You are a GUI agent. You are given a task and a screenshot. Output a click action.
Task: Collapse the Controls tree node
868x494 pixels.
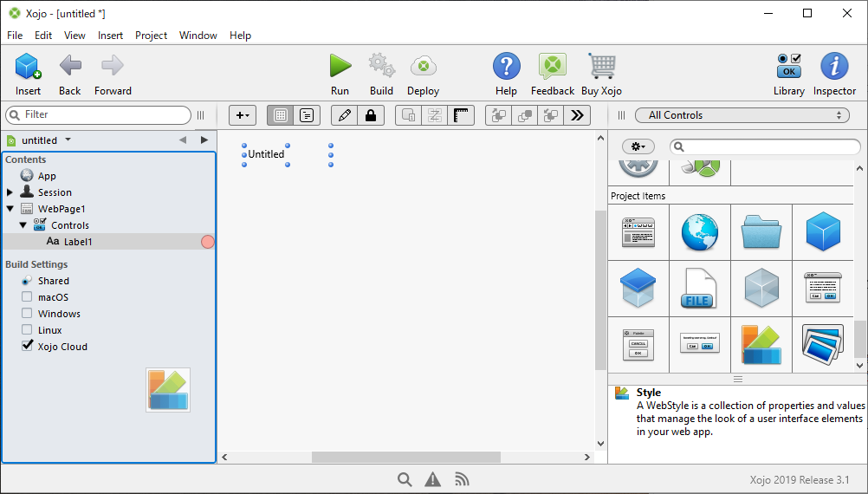(x=23, y=225)
